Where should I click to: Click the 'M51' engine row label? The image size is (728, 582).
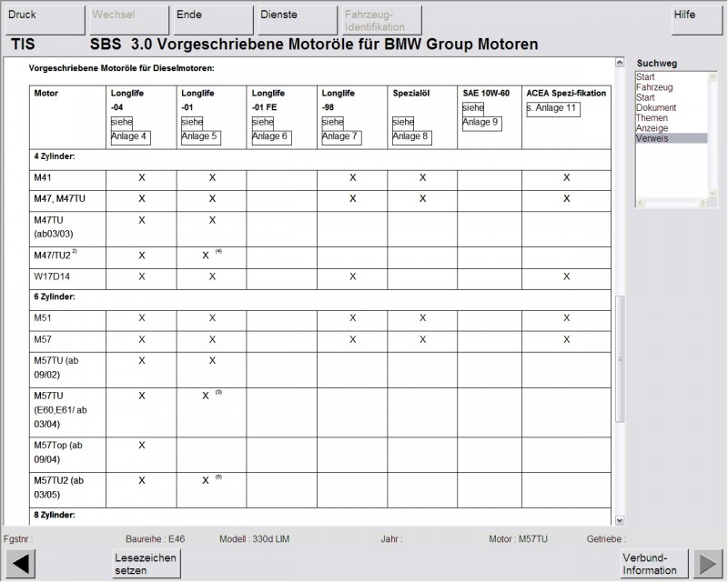point(43,318)
